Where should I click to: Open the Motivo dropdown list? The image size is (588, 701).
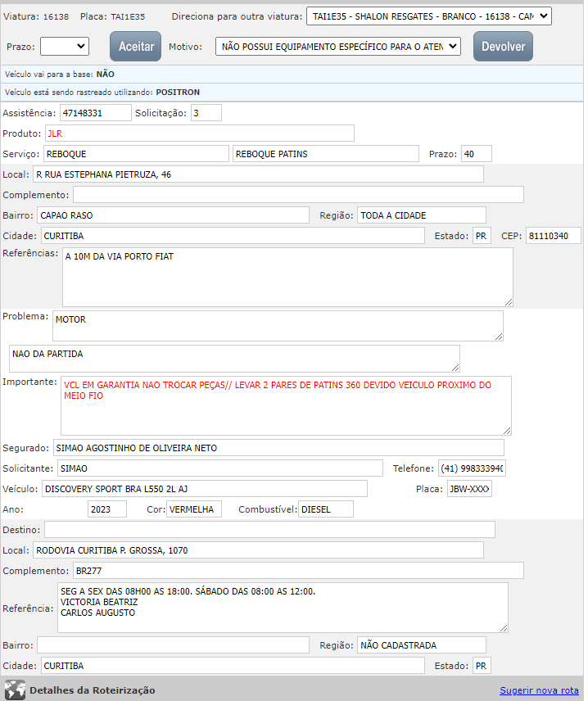[x=338, y=47]
